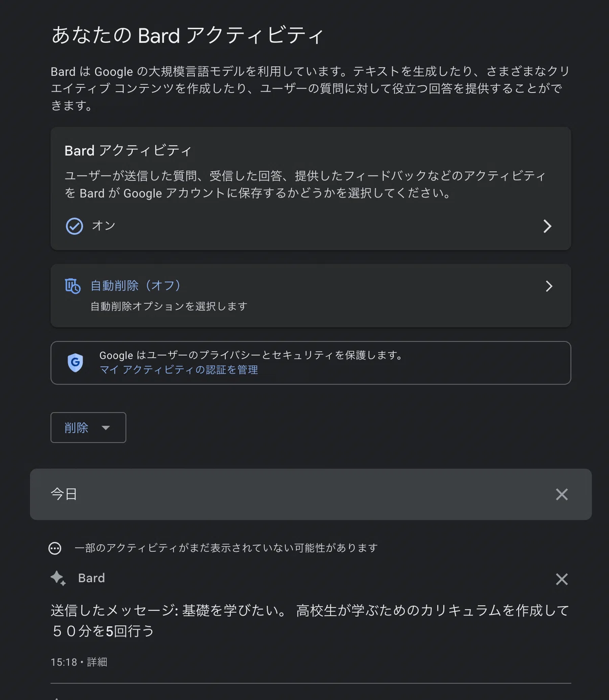Viewport: 609px width, 700px height.
Task: Open the 自動削除（オフ） link
Action: (x=136, y=285)
